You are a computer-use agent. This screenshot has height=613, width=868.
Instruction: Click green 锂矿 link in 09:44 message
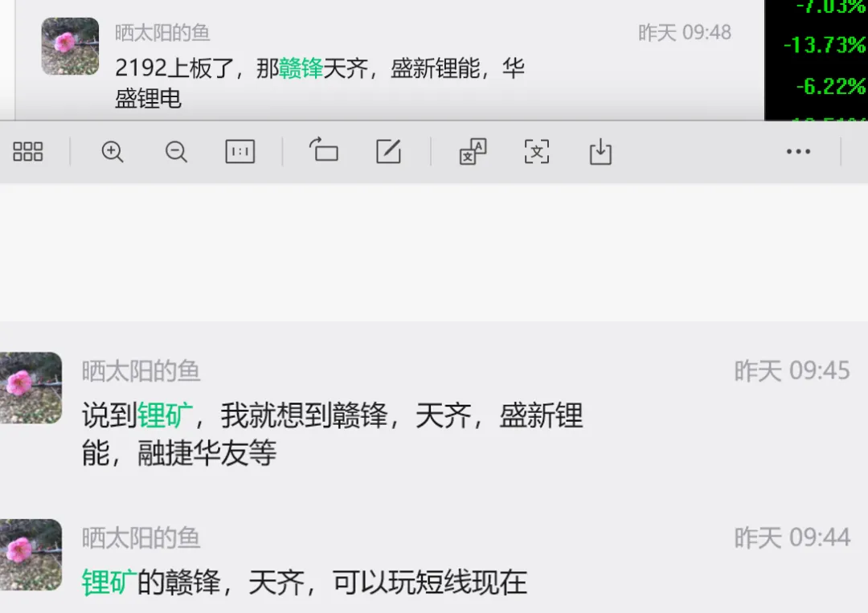[109, 582]
